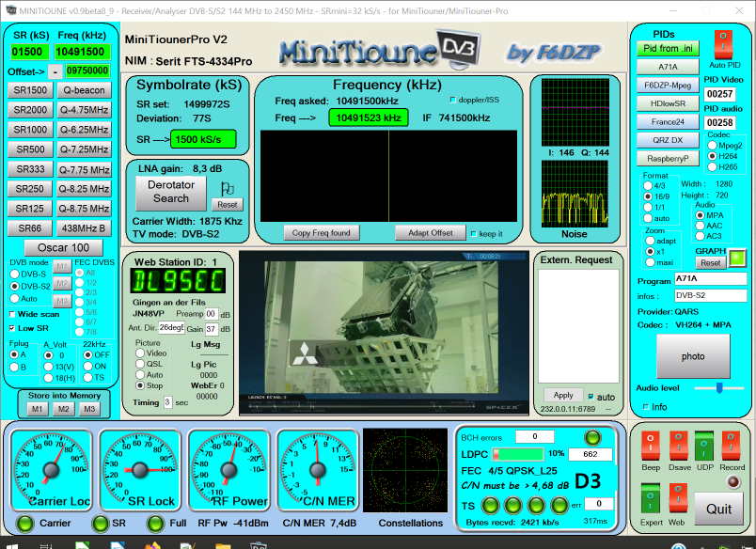
Task: Click the RF Power gauge
Action: [x=228, y=470]
